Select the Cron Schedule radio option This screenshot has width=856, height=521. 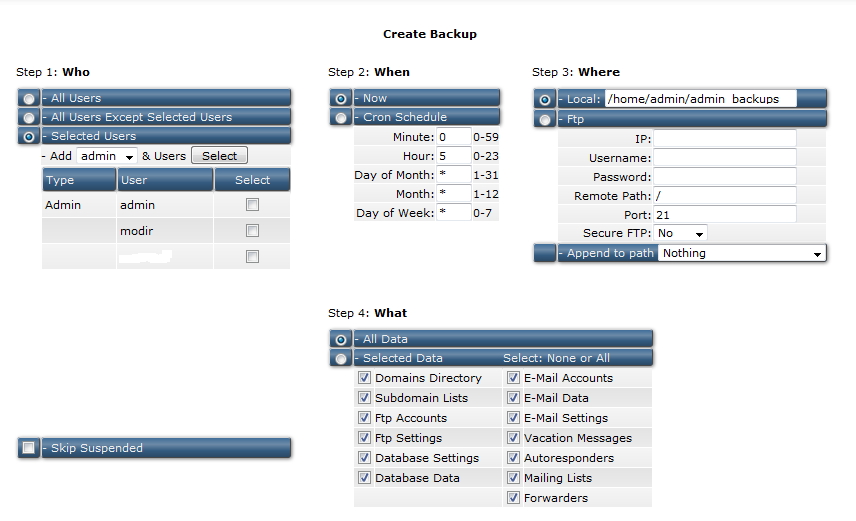(x=342, y=117)
